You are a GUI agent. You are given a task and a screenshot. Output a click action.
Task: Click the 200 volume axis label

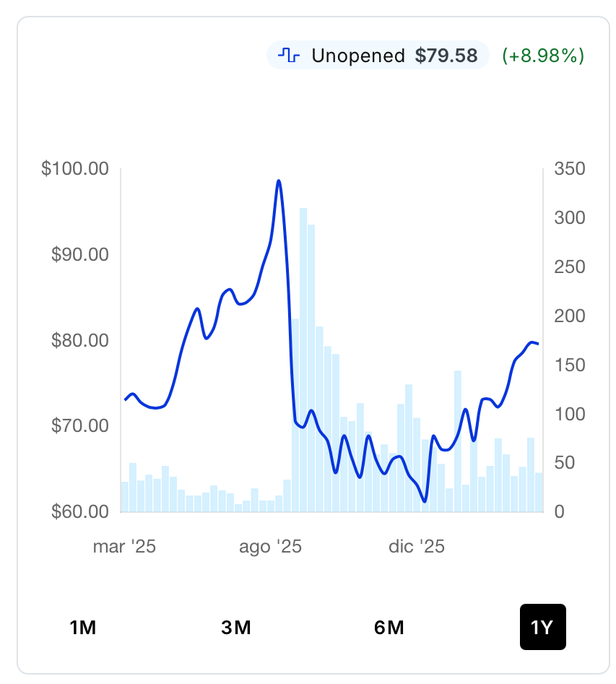tap(569, 316)
